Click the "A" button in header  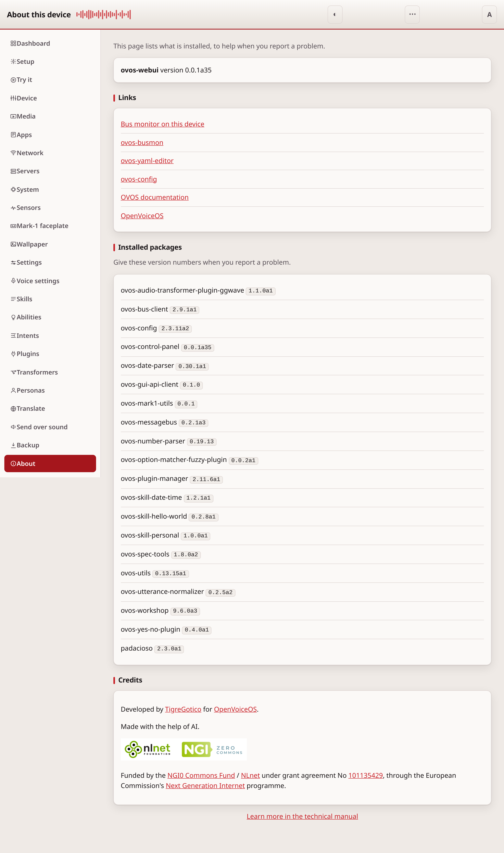point(489,15)
